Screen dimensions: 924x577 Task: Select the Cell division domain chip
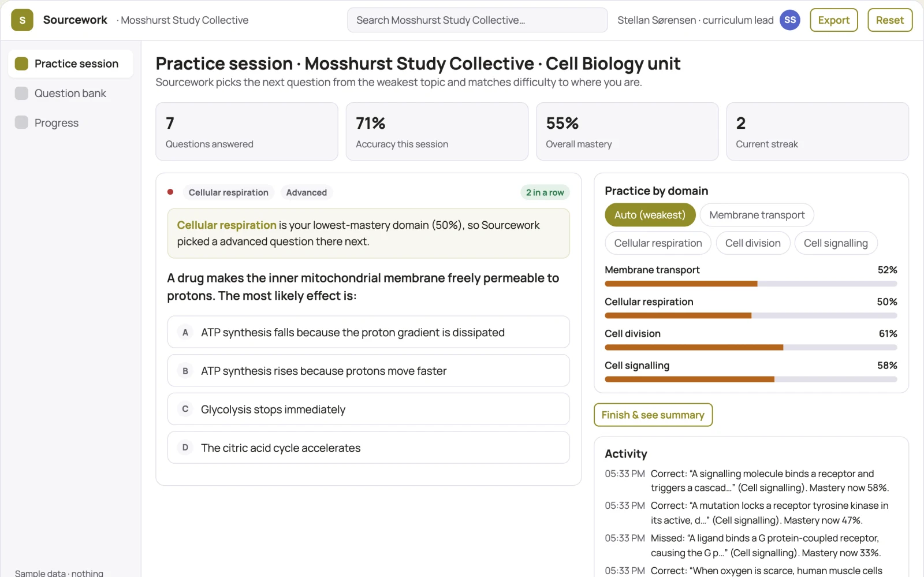tap(752, 243)
